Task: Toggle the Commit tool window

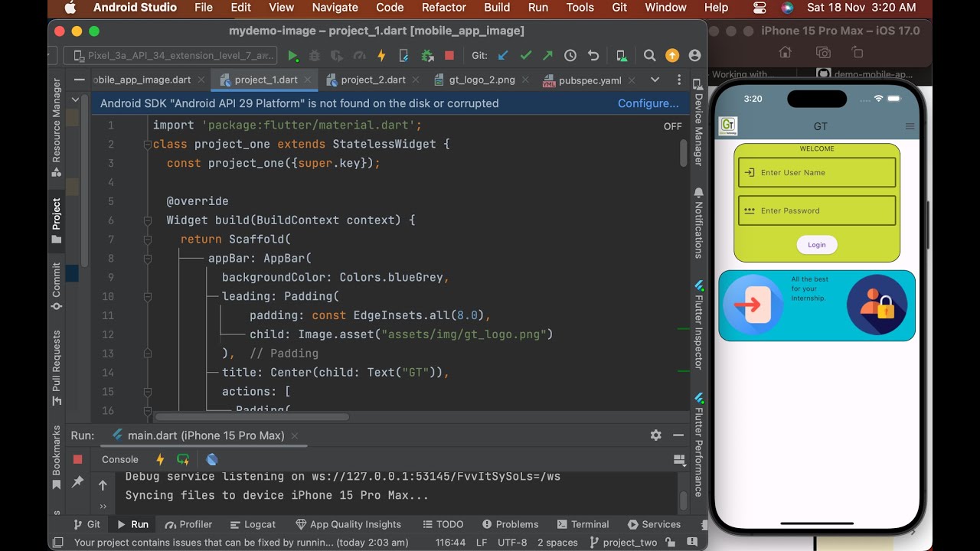Action: pos(56,286)
